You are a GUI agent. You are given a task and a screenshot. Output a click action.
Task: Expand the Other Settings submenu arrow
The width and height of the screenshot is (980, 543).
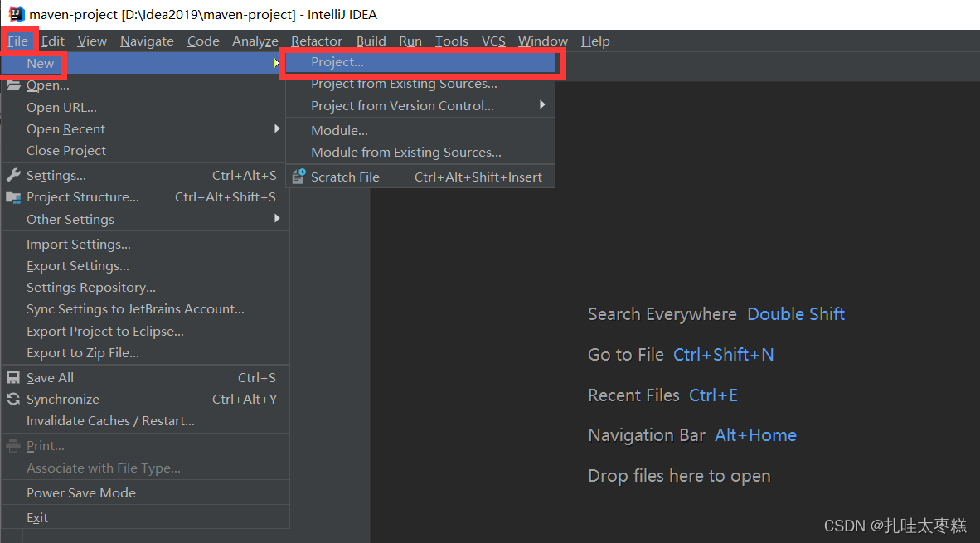click(x=277, y=219)
